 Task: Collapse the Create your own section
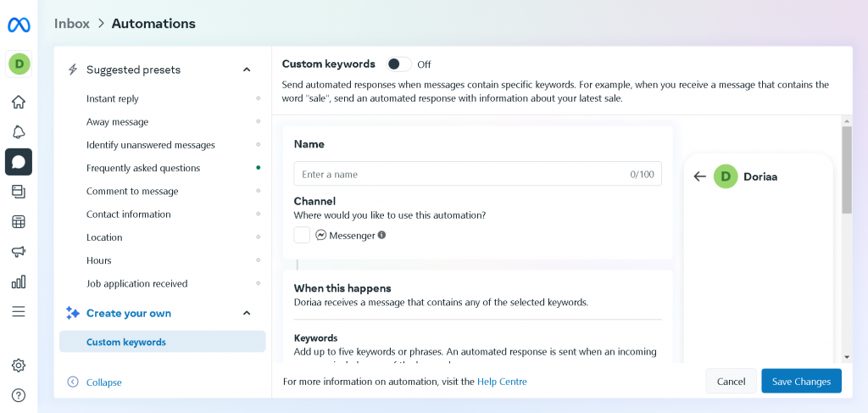(247, 313)
